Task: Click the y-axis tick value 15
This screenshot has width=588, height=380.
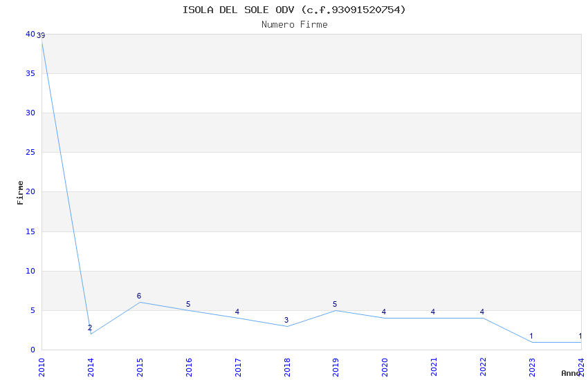Action: pyautogui.click(x=30, y=231)
